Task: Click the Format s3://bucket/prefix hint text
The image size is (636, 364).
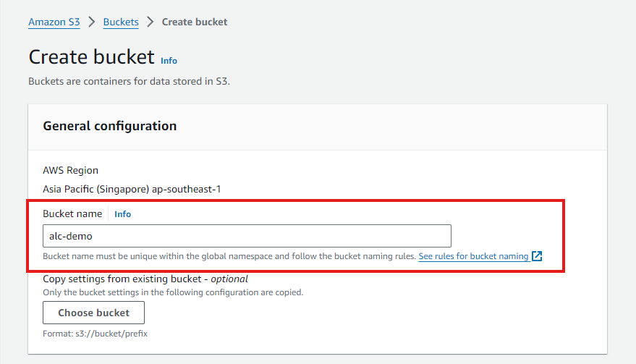Action: click(x=96, y=334)
